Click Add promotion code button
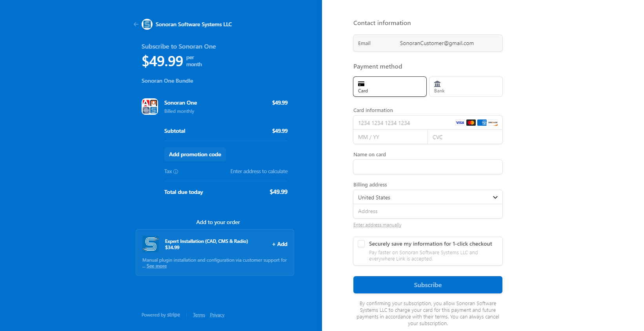This screenshot has width=644, height=331. 195,154
